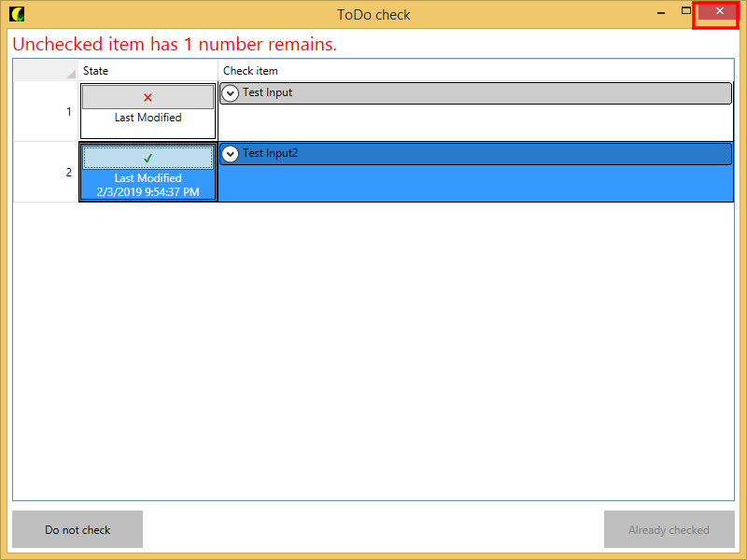Viewport: 747px width, 560px height.
Task: Expand the Test Input item chevron
Action: pos(231,93)
